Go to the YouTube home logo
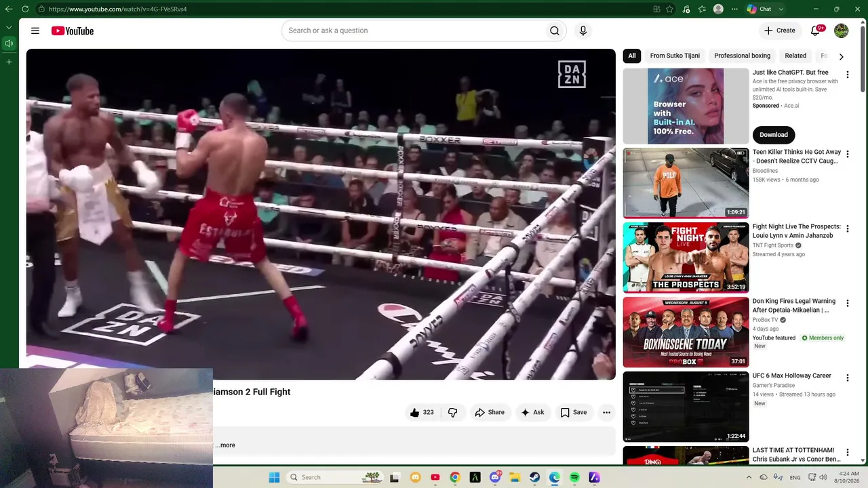 click(72, 30)
